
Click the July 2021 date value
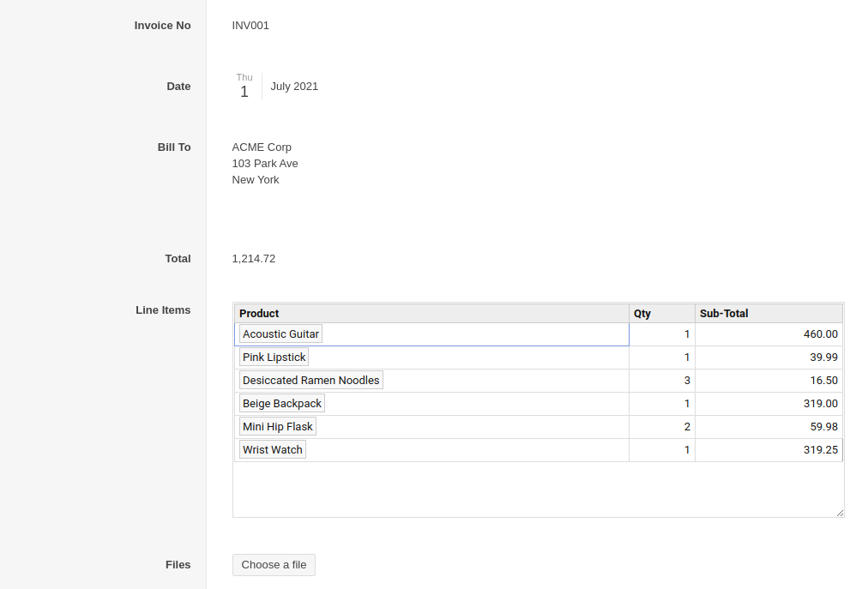pyautogui.click(x=294, y=87)
